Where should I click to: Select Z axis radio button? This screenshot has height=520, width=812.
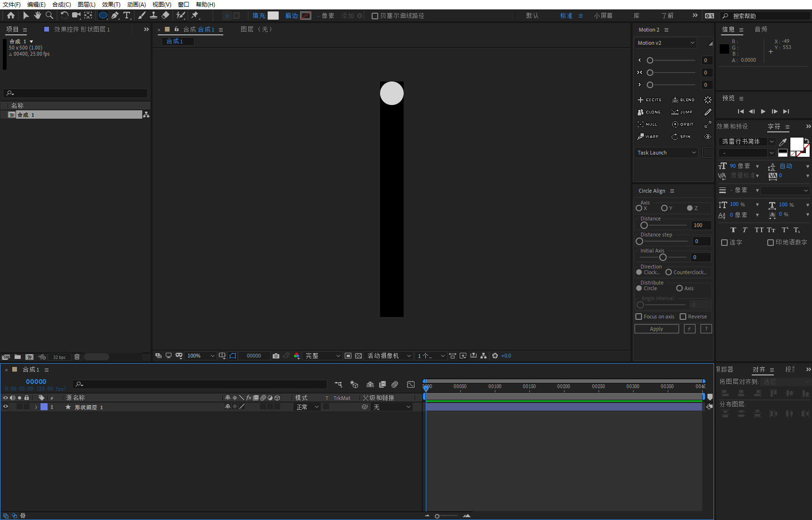point(690,208)
